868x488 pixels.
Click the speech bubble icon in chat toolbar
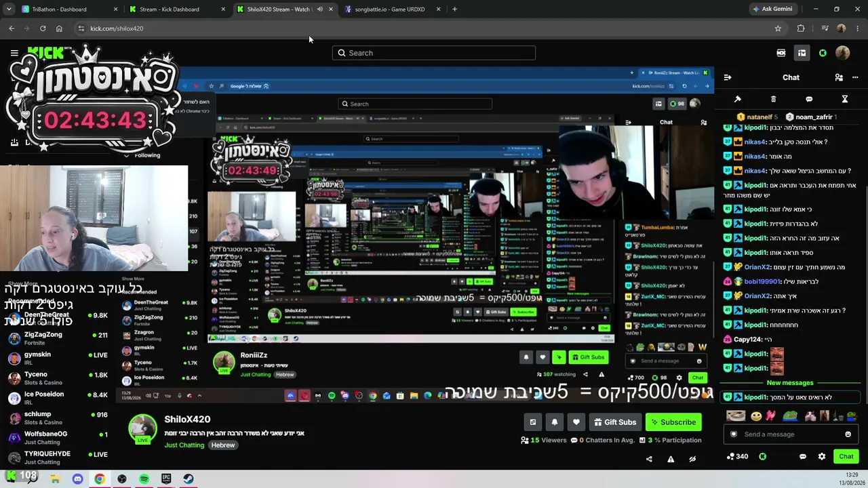pyautogui.click(x=809, y=100)
